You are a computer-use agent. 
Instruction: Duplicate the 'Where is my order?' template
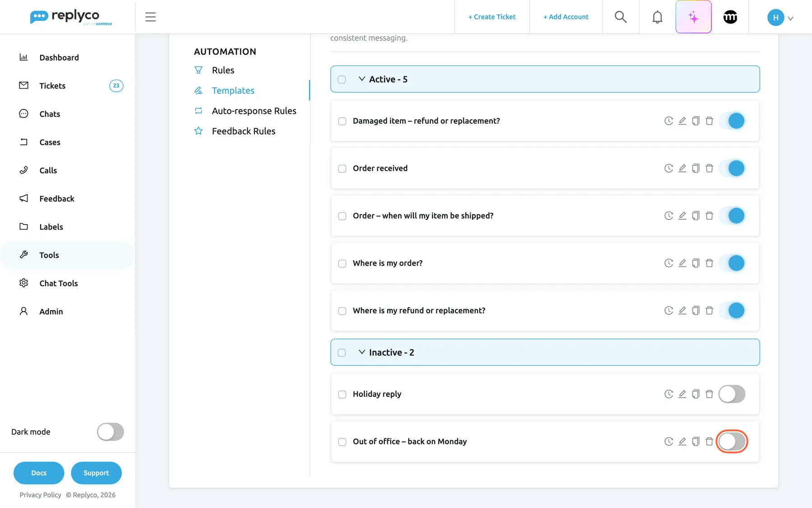tap(696, 263)
